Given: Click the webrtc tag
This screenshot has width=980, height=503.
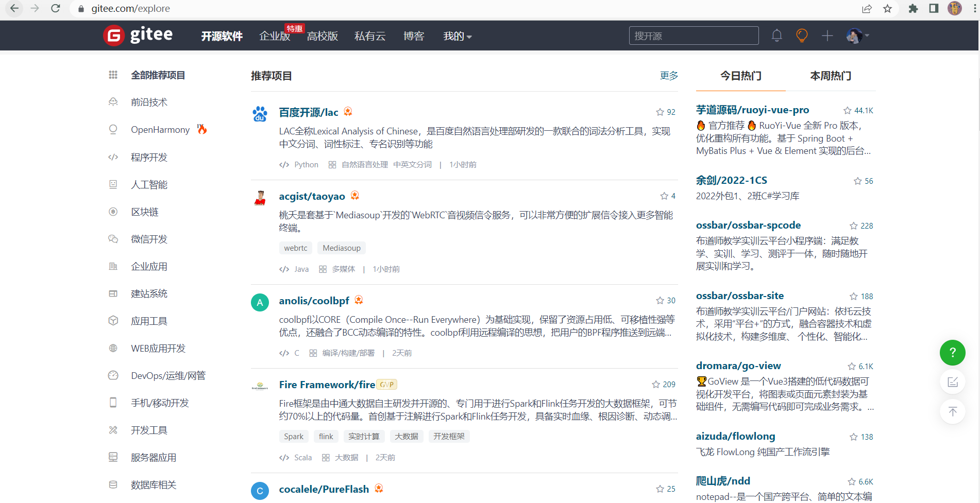Looking at the screenshot, I should [x=296, y=248].
